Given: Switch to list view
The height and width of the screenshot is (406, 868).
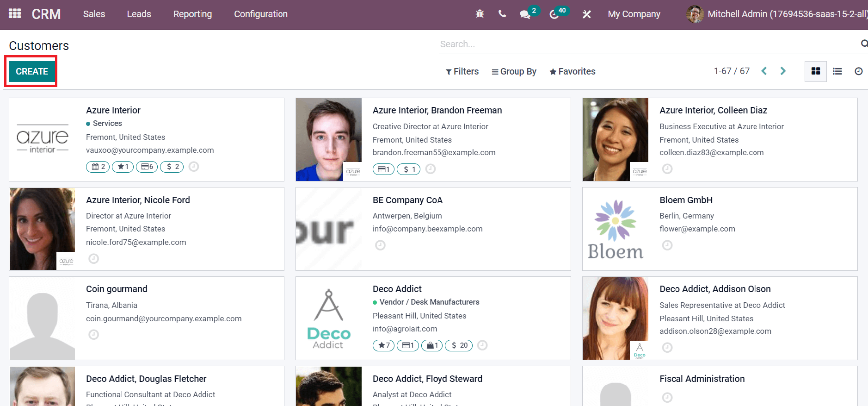Looking at the screenshot, I should click(837, 71).
